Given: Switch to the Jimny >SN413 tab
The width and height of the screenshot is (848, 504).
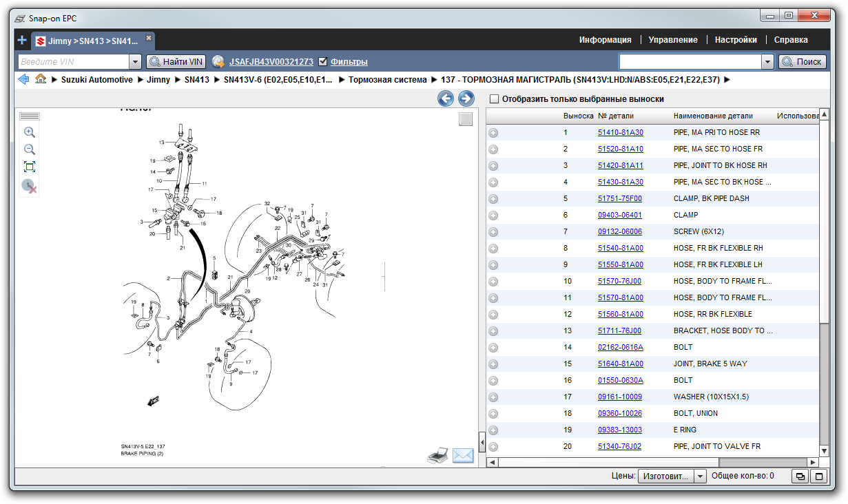Looking at the screenshot, I should (x=94, y=41).
